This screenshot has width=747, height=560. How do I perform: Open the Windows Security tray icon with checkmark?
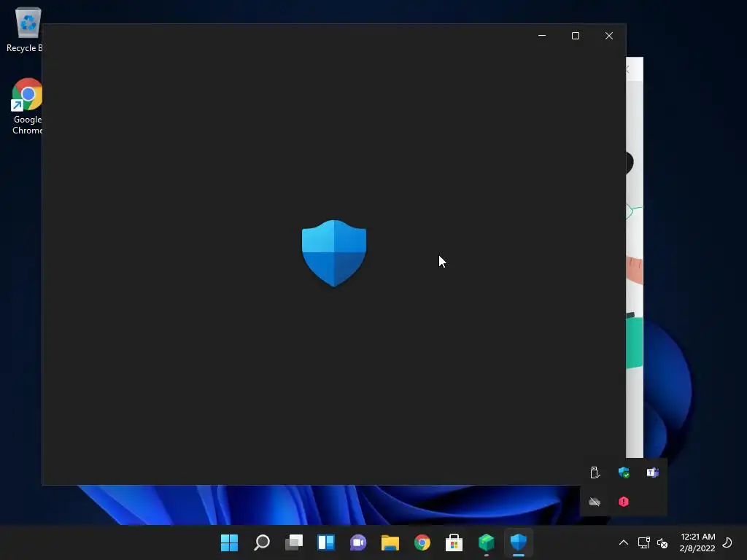pyautogui.click(x=624, y=472)
